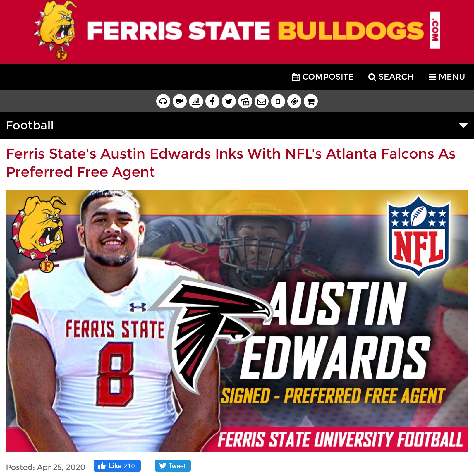Open the Twitter bird icon in toolbar

click(x=229, y=102)
